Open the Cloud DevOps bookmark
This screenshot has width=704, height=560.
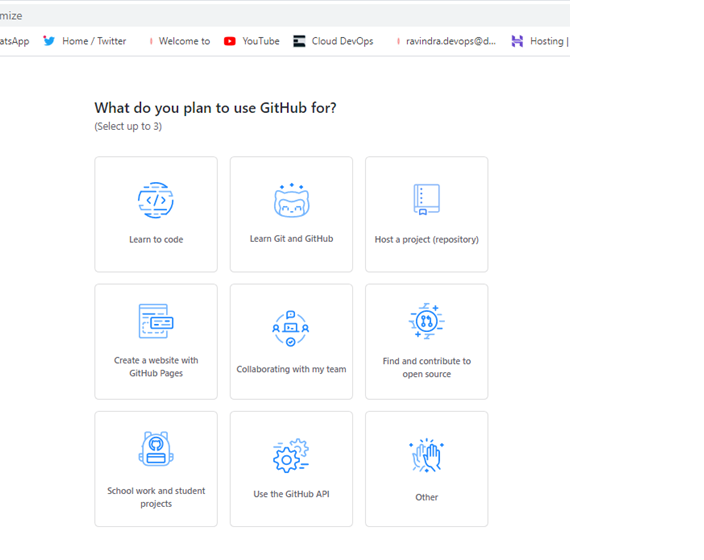coord(334,41)
